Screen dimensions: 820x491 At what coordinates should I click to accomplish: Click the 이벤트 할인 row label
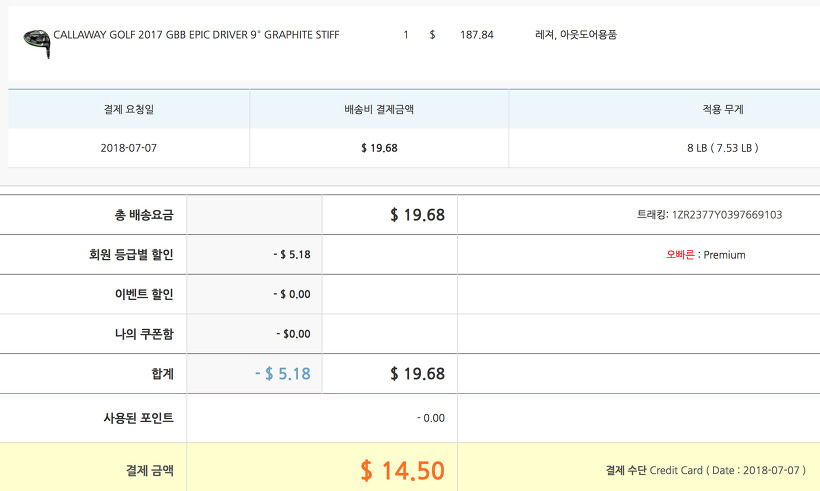[x=145, y=294]
